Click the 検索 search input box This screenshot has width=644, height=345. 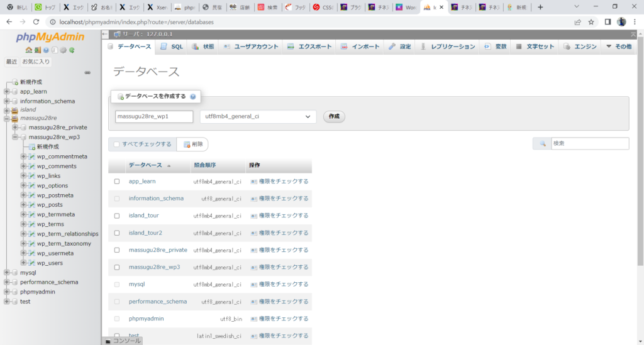tap(590, 143)
